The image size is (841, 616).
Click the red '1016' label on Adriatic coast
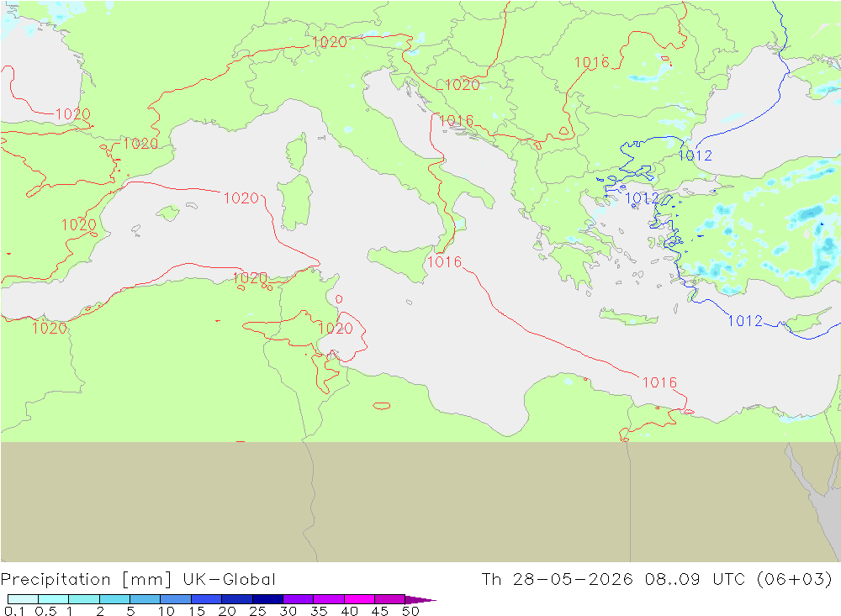click(x=457, y=121)
